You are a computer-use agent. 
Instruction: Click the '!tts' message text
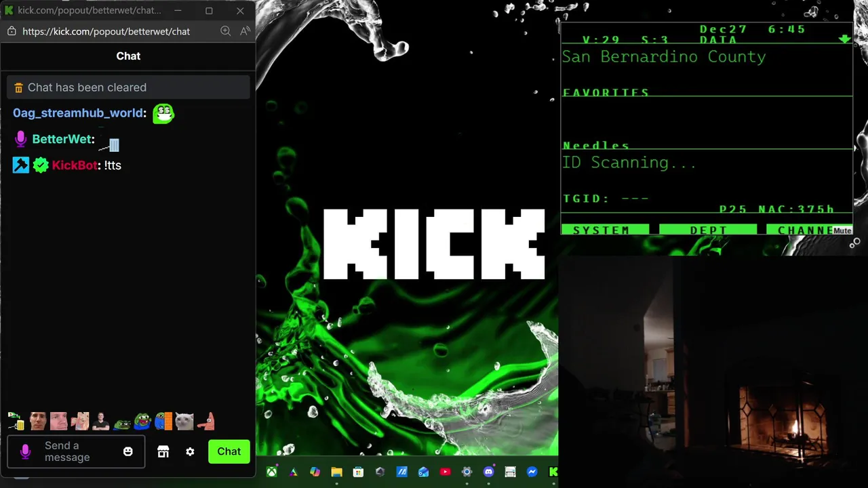(x=113, y=165)
